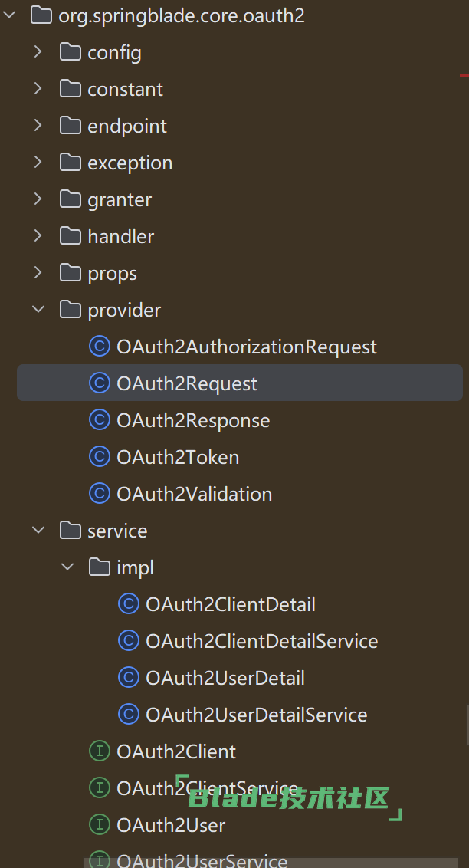469x868 pixels.
Task: Open the OAuth2UserDetail class
Action: pyautogui.click(x=225, y=679)
